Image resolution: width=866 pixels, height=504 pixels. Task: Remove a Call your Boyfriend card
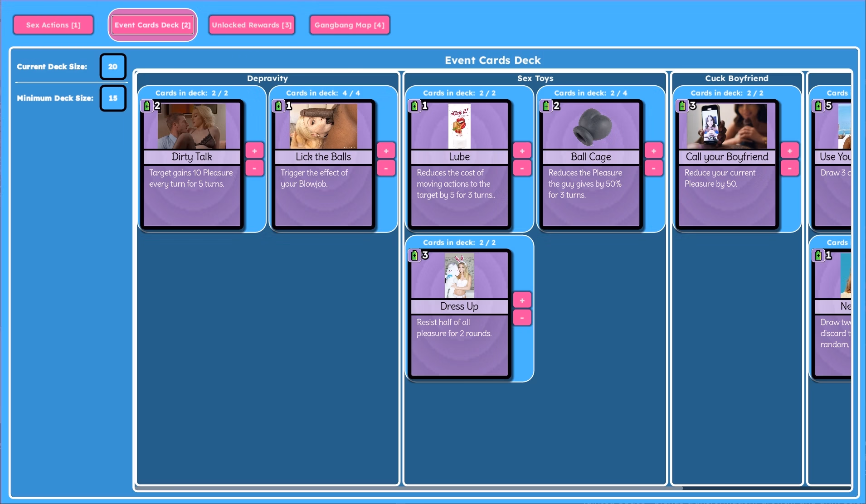[x=789, y=168]
